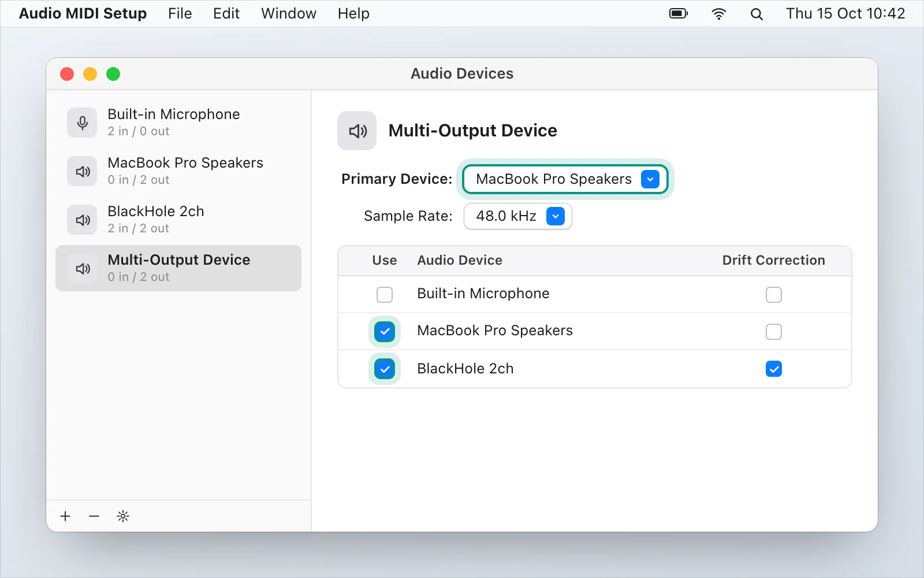Select BlackHole 2ch in device list
The height and width of the screenshot is (578, 924).
pos(178,220)
